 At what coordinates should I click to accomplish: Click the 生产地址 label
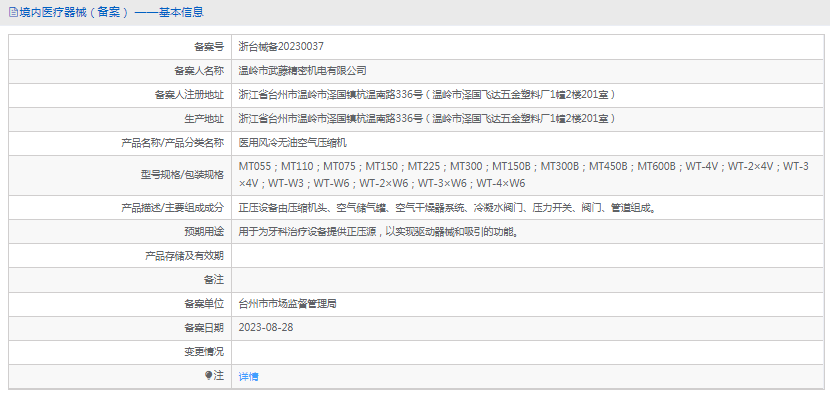pyautogui.click(x=204, y=119)
